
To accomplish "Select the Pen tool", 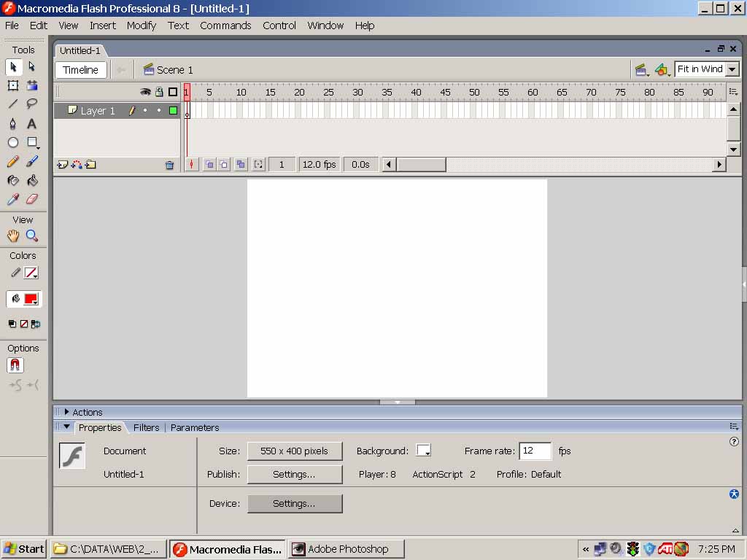I will 13,124.
